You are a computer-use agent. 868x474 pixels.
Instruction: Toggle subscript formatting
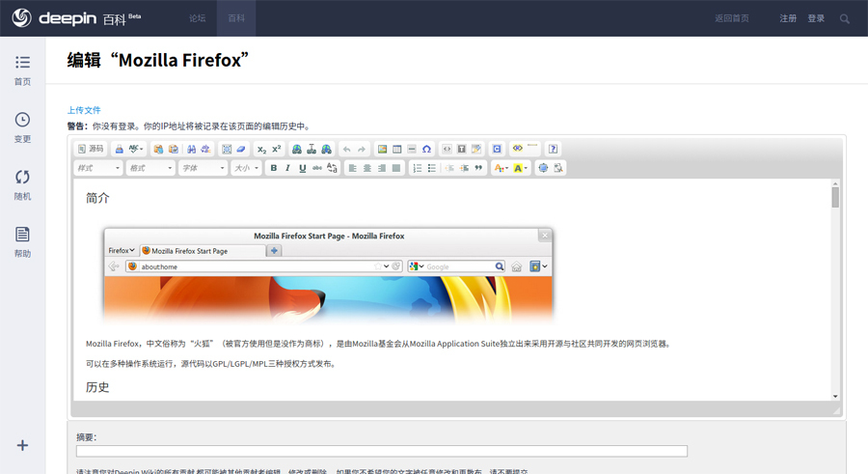261,149
